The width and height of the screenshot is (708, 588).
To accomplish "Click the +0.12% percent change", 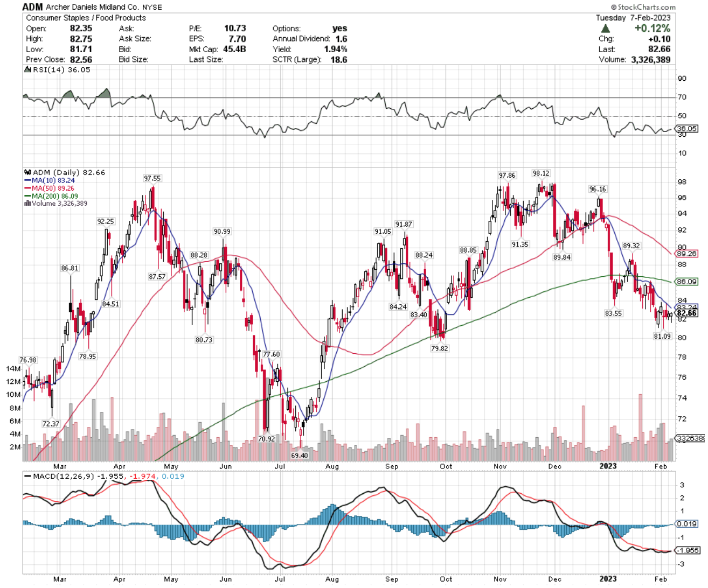I will pos(653,28).
